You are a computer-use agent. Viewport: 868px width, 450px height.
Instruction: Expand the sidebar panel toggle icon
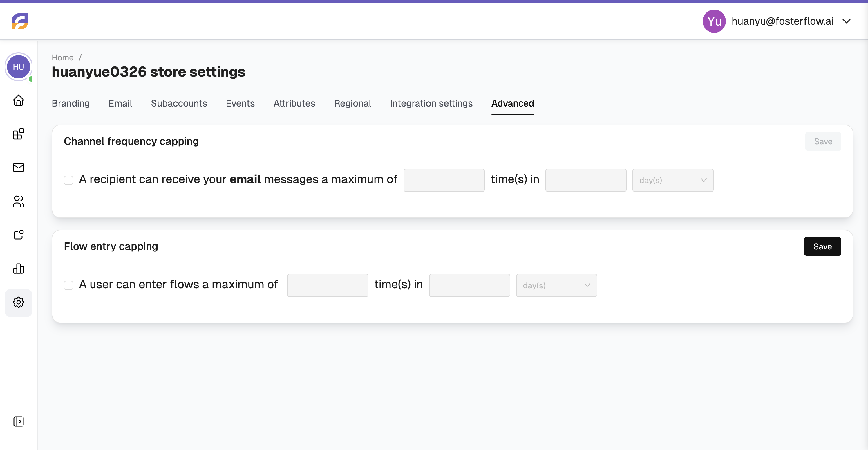click(19, 421)
